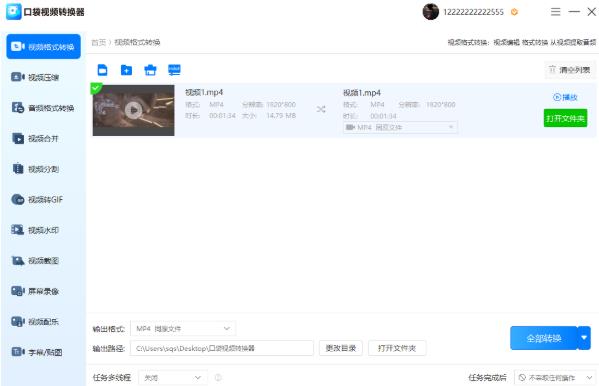Open 视频合并 sidebar item
This screenshot has height=386, width=599.
pyautogui.click(x=35, y=138)
